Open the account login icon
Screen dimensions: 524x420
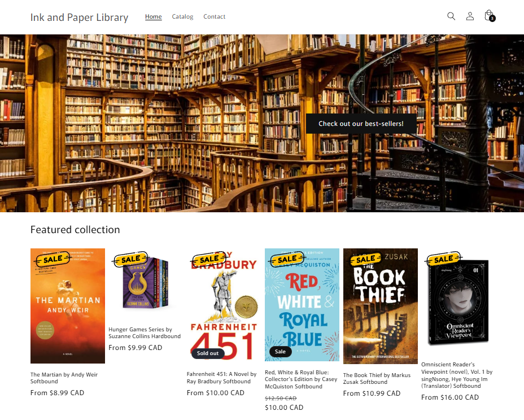pos(470,16)
